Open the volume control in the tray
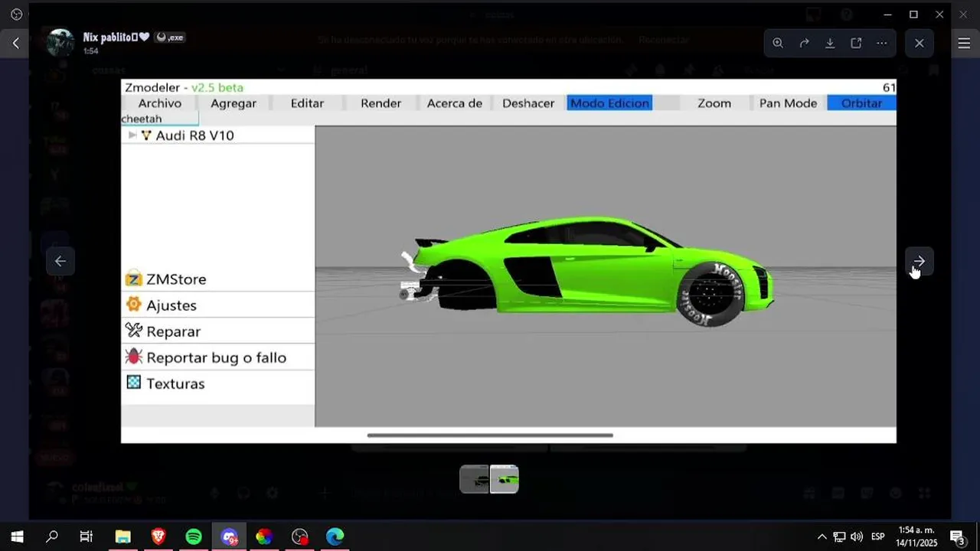Viewport: 980px width, 551px height. [857, 536]
